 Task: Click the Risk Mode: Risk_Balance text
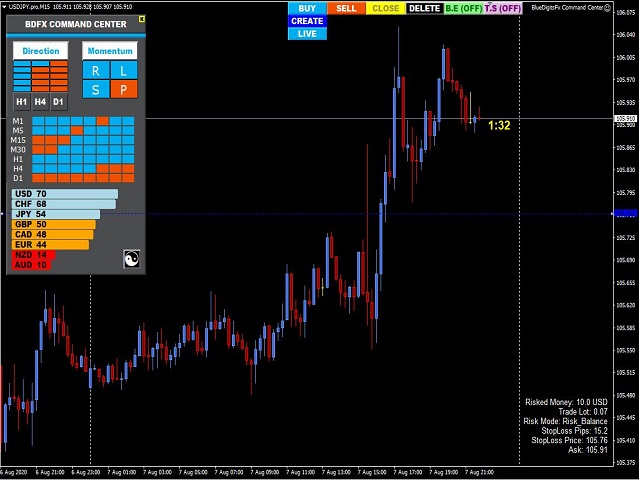(x=565, y=421)
